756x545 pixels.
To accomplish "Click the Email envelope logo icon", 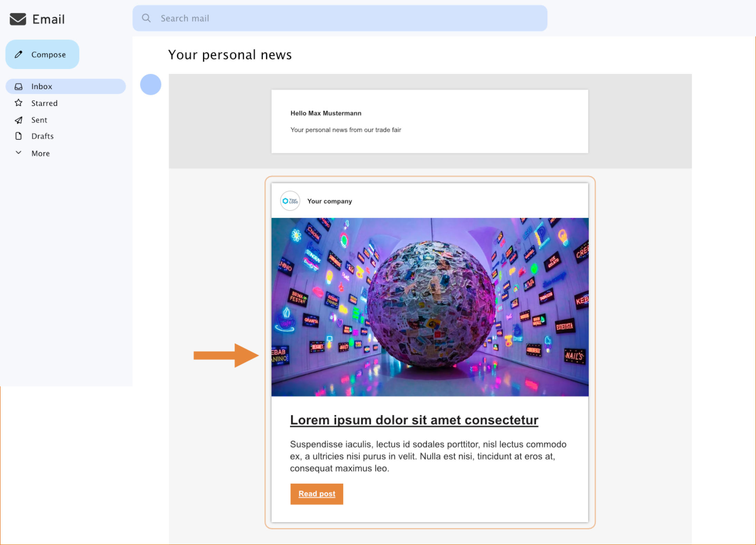I will (x=18, y=19).
